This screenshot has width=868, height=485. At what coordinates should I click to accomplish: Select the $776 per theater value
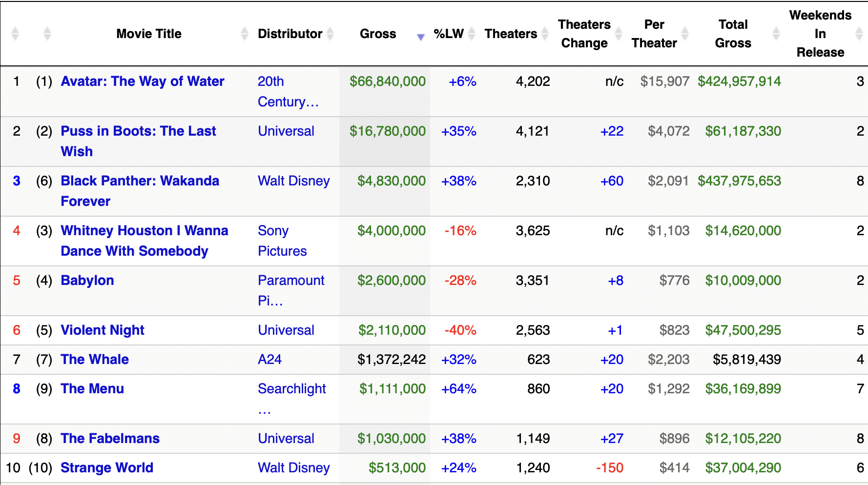674,280
